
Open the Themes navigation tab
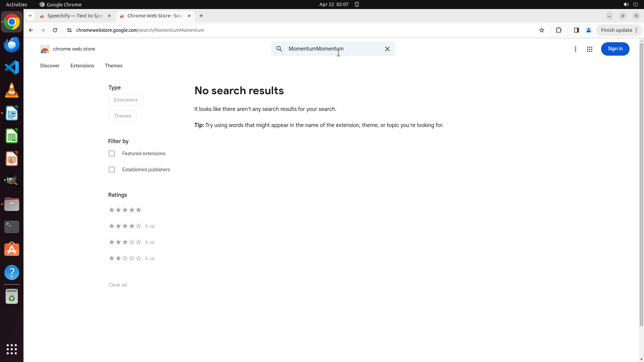(x=113, y=66)
